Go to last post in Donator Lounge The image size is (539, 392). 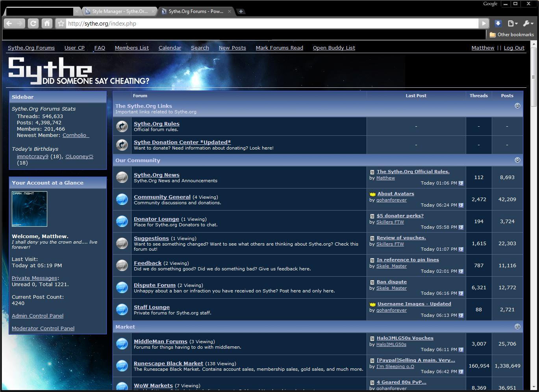tap(461, 227)
